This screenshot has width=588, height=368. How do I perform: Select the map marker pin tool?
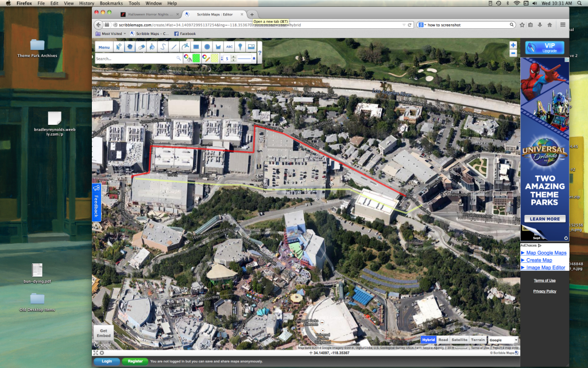point(241,47)
